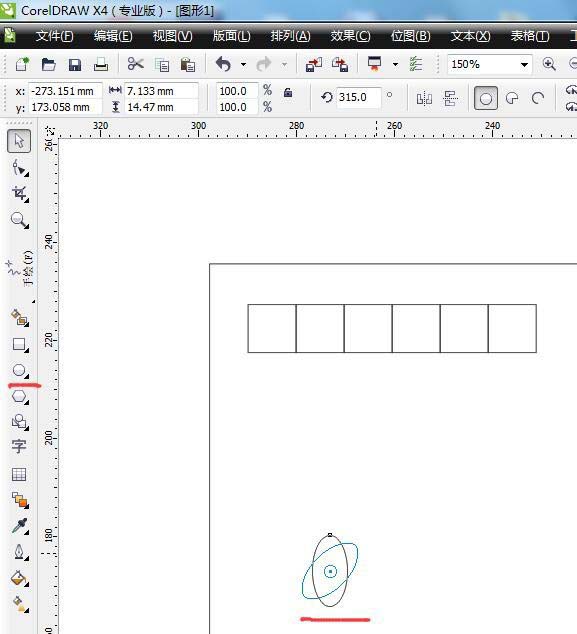The image size is (577, 634).
Task: Expand the application launcher dropdown arrow
Action: (395, 64)
